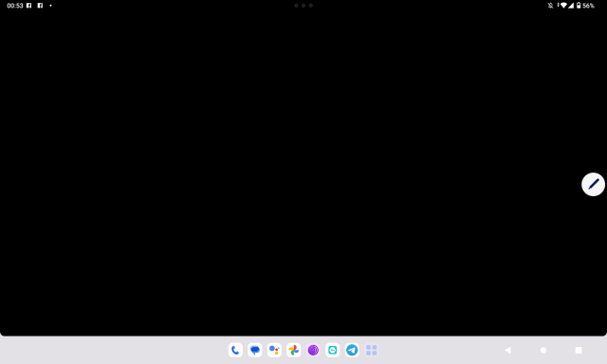This screenshot has height=364, width=607.
Task: Tap the Wi-Fi status icon
Action: (x=563, y=6)
